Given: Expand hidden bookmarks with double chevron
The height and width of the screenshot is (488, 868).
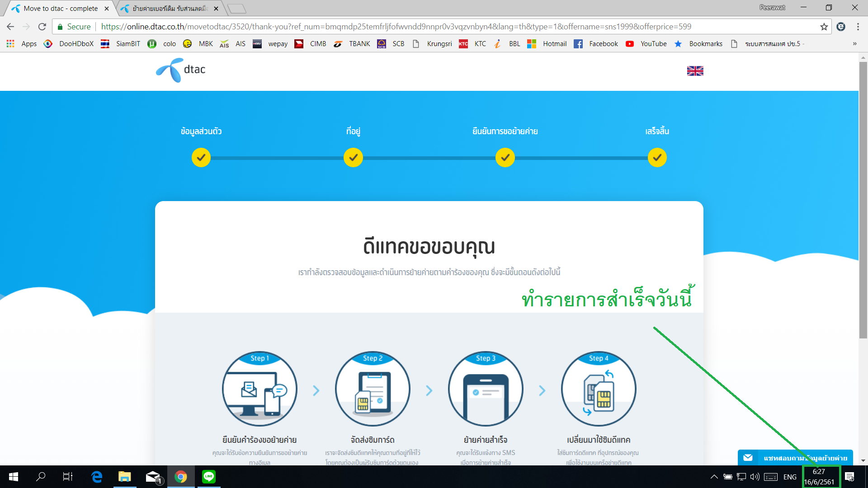Looking at the screenshot, I should [x=854, y=44].
